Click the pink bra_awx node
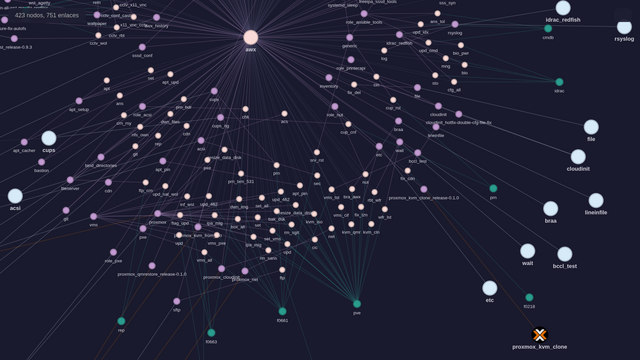The image size is (640, 360). (x=352, y=189)
